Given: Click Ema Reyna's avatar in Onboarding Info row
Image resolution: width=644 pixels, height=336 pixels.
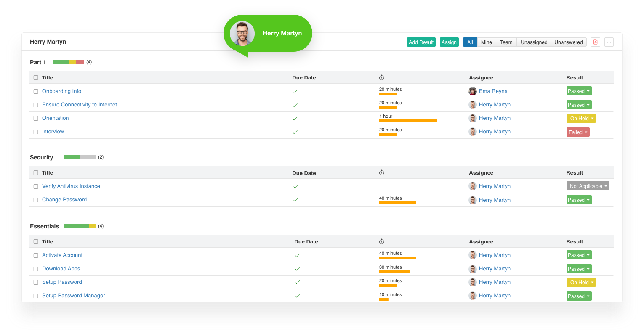Looking at the screenshot, I should coord(472,91).
